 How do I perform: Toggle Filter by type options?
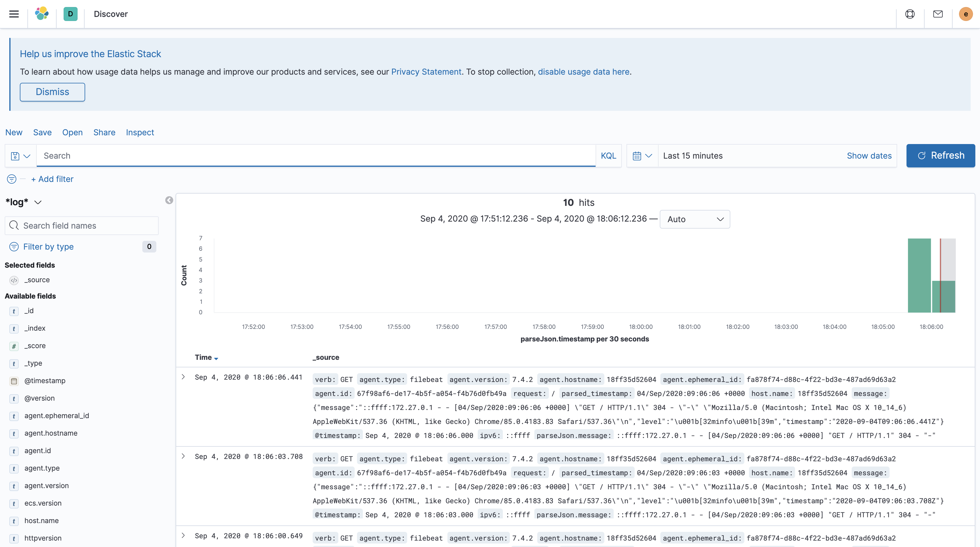point(48,246)
